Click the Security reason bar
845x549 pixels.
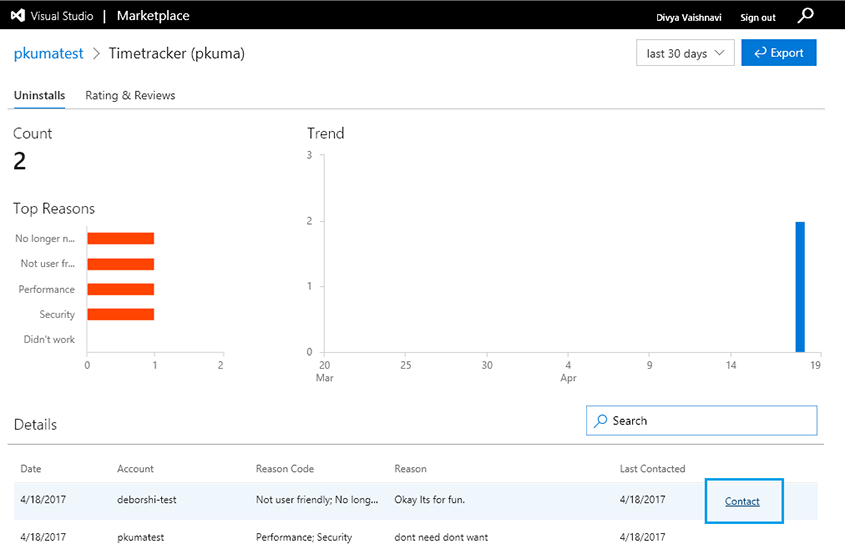(x=121, y=314)
